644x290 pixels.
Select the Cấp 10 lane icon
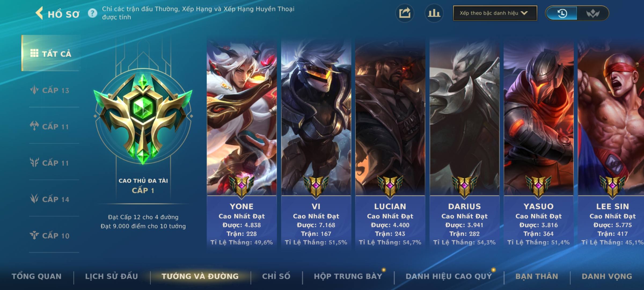click(x=34, y=235)
